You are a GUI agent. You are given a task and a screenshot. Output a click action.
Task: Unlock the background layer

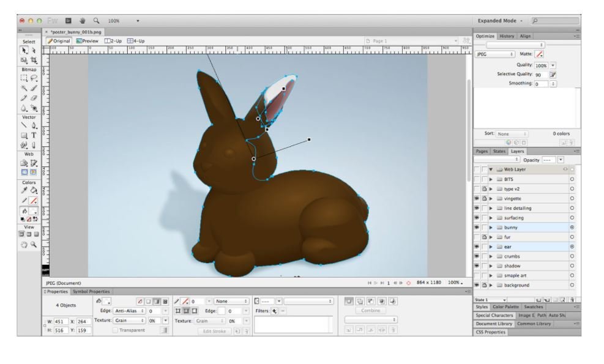point(484,285)
